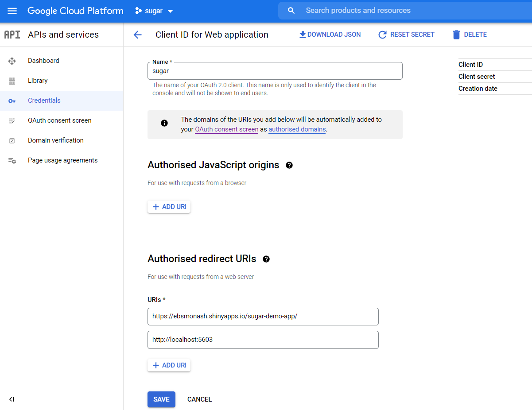Click the localhost:5603 URI field

(x=263, y=340)
